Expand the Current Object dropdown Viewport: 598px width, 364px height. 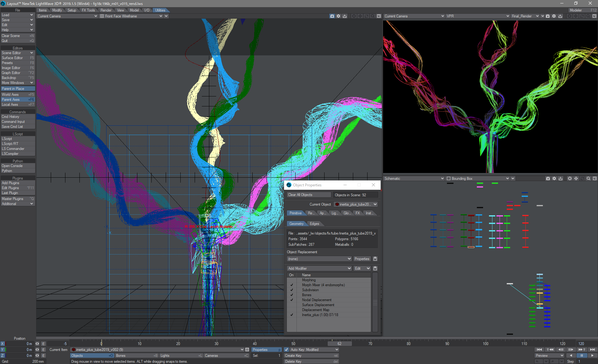(x=375, y=204)
